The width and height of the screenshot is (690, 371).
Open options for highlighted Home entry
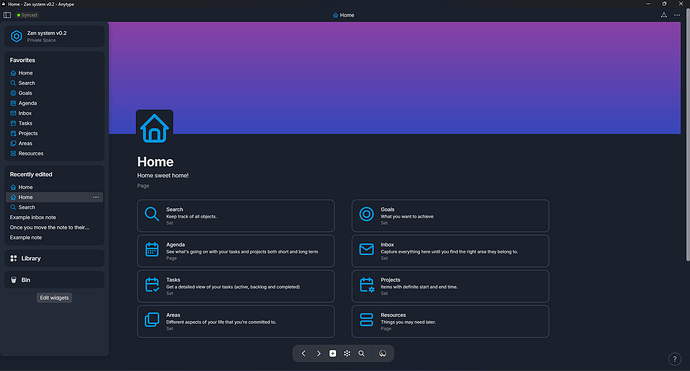point(96,197)
